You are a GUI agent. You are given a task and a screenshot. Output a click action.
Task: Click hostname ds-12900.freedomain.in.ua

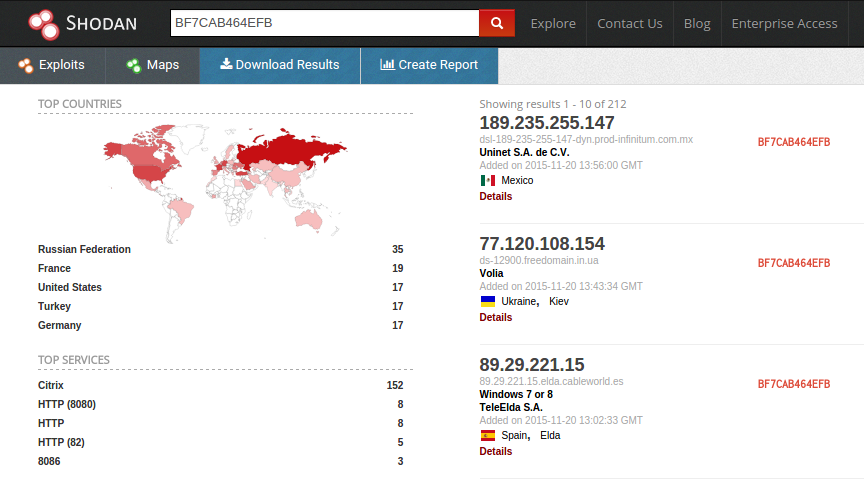[539, 260]
